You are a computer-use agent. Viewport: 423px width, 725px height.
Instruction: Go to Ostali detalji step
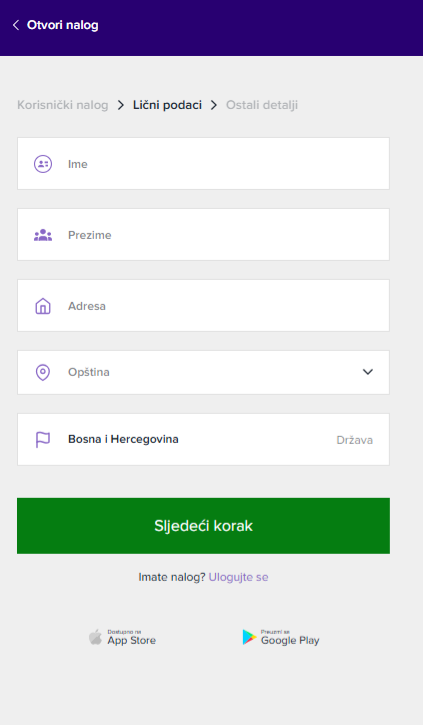pos(262,105)
